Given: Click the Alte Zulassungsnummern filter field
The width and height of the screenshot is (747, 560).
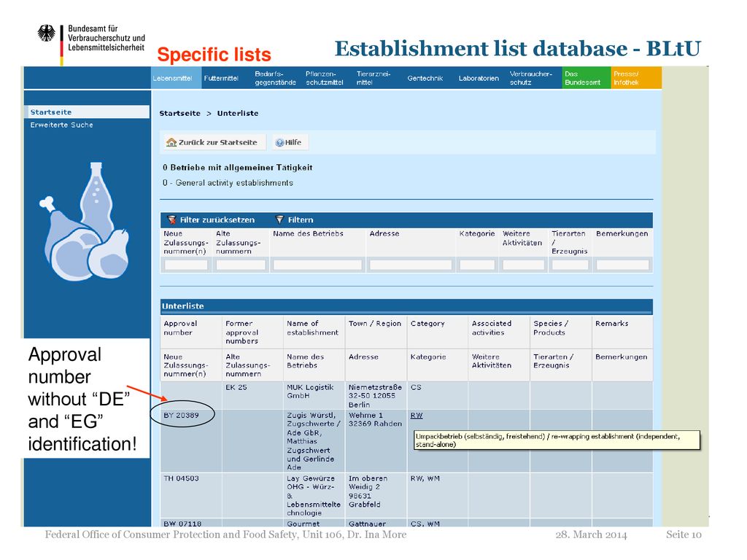Looking at the screenshot, I should pos(241,265).
